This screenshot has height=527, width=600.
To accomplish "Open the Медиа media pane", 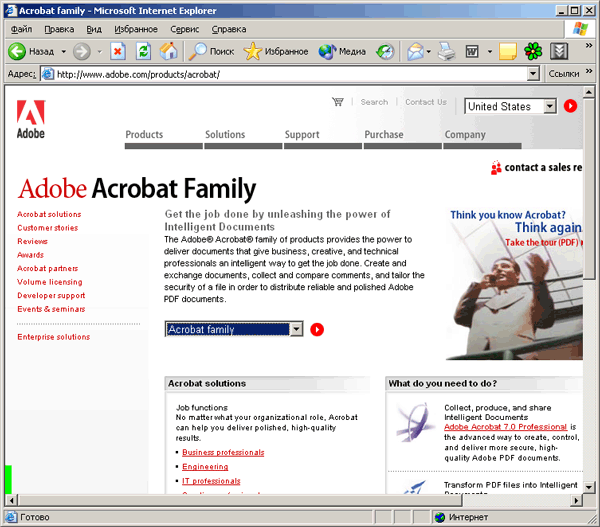I will pos(342,51).
